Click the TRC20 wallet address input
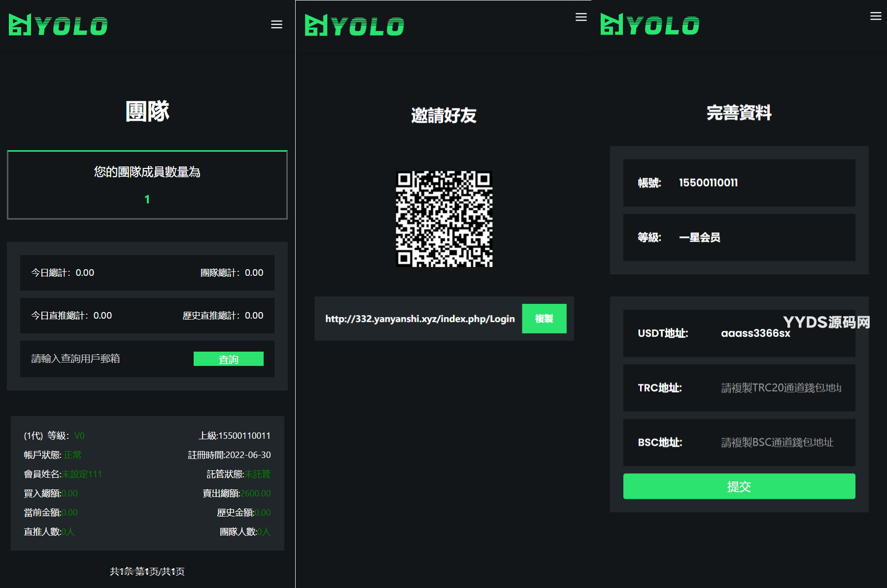Image resolution: width=887 pixels, height=588 pixels. pos(781,388)
